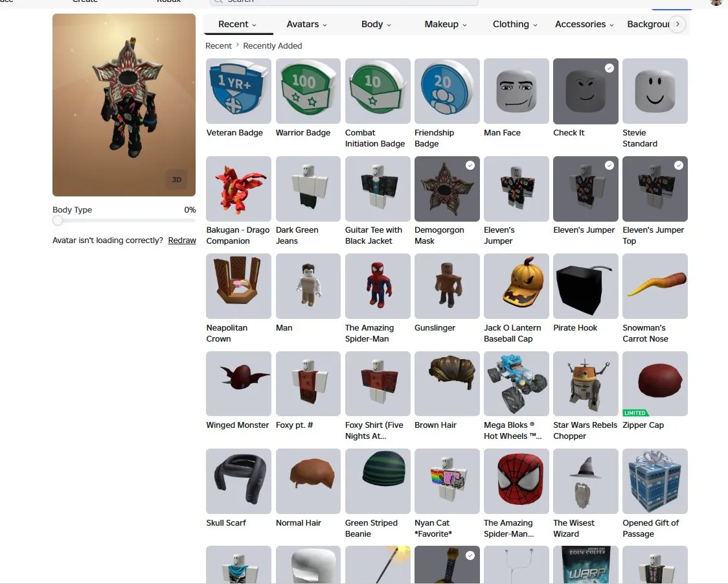Image resolution: width=728 pixels, height=584 pixels.
Task: Click the avatar preview image
Action: pos(124,105)
